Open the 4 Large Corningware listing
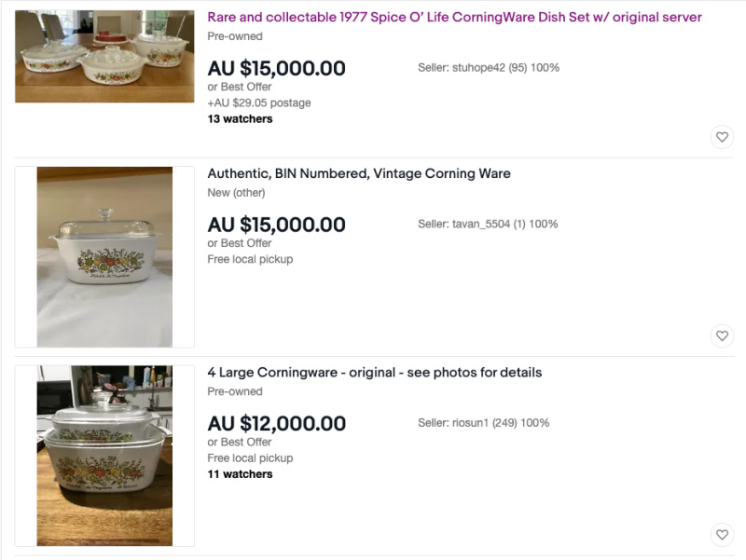 (374, 372)
